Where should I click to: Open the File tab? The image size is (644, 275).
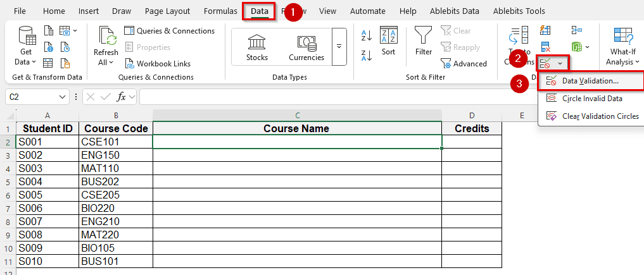tap(20, 11)
